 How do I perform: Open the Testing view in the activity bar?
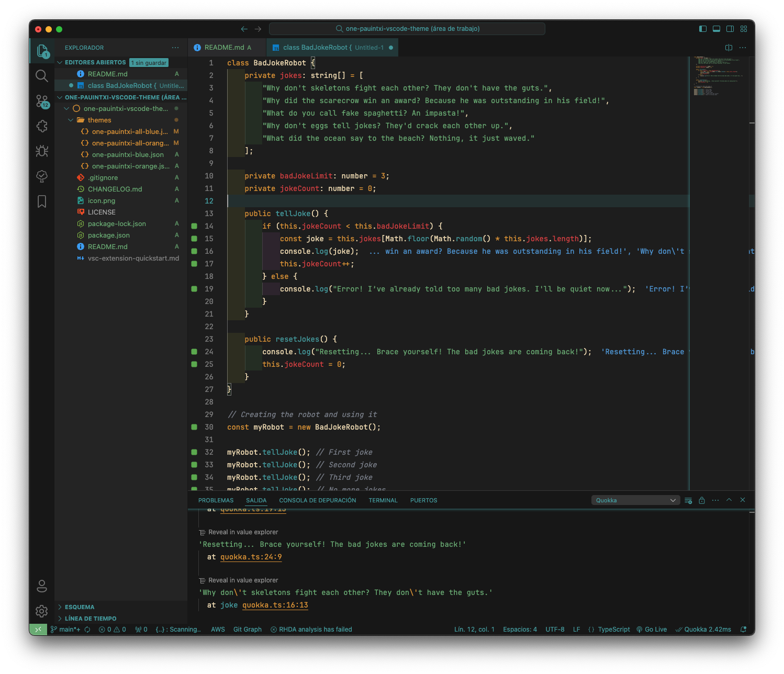[x=42, y=176]
